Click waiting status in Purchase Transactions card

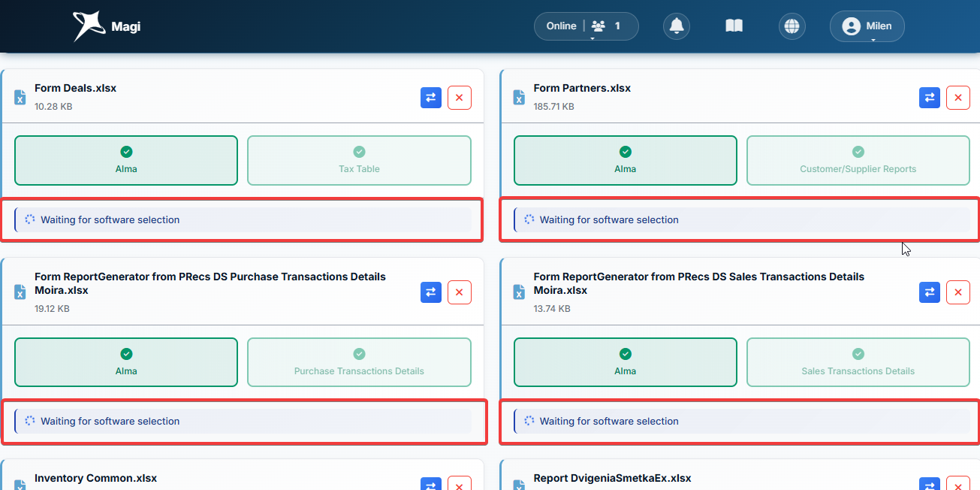tap(243, 422)
